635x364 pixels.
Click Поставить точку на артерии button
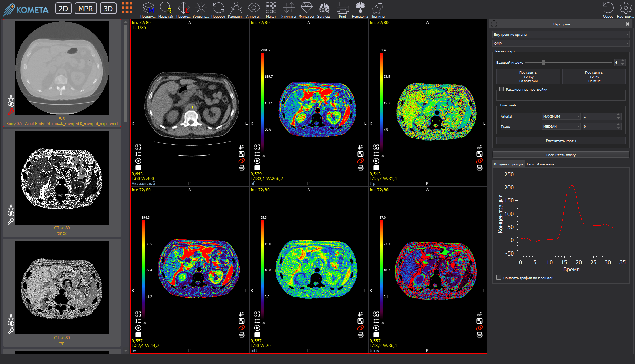click(528, 76)
